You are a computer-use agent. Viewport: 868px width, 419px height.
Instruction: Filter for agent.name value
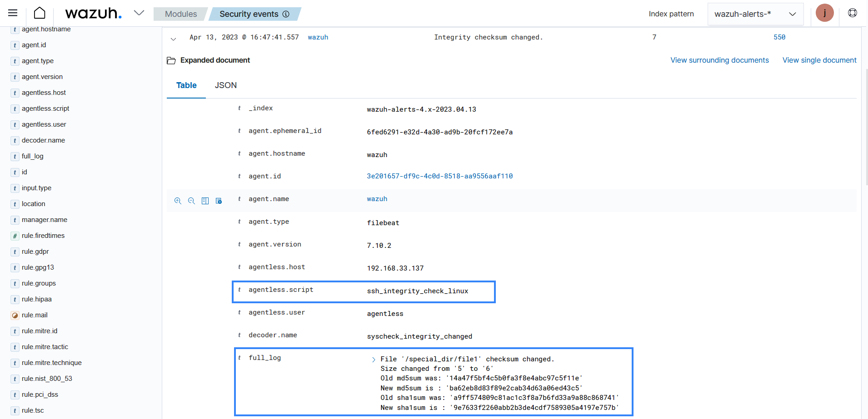[x=178, y=201]
